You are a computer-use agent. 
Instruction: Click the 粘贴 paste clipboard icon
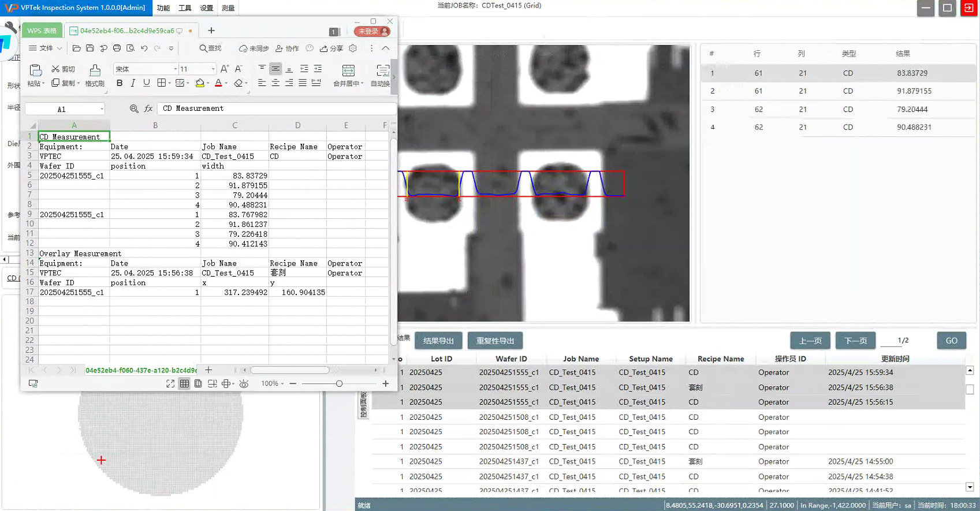[x=36, y=70]
